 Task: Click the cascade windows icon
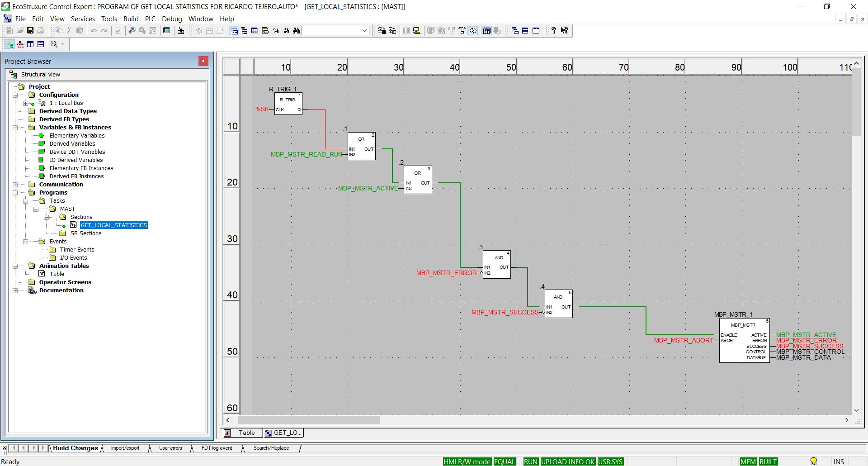[515, 30]
